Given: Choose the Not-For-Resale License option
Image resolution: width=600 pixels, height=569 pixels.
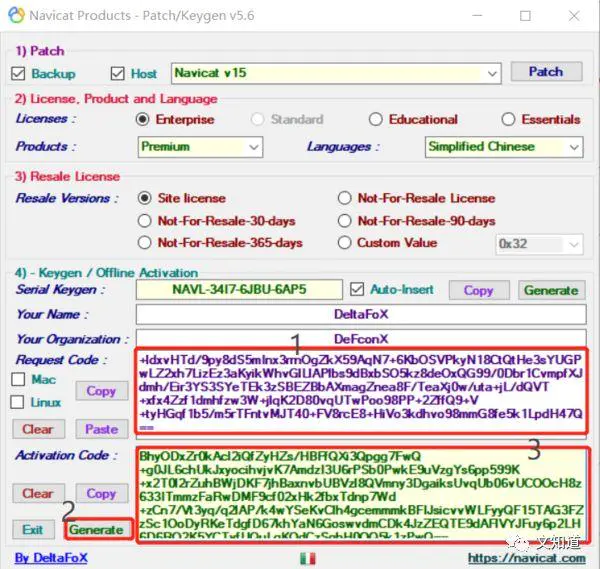Looking at the screenshot, I should coord(344,198).
